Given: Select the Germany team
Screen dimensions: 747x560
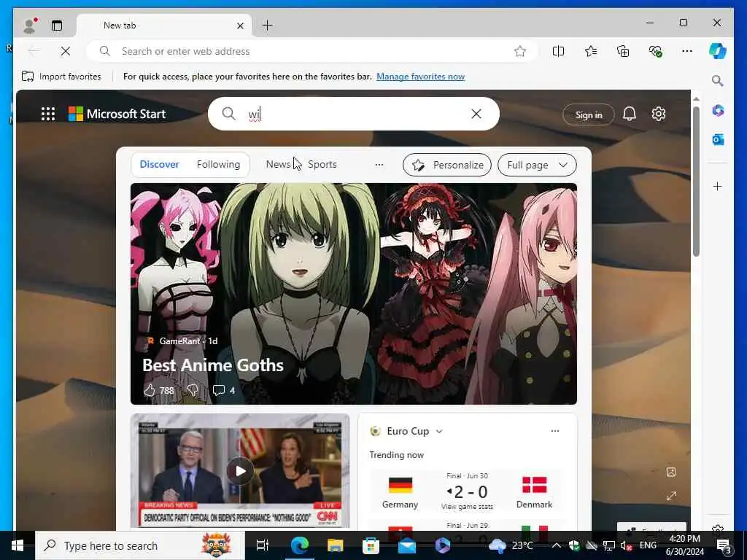Looking at the screenshot, I should 400,493.
